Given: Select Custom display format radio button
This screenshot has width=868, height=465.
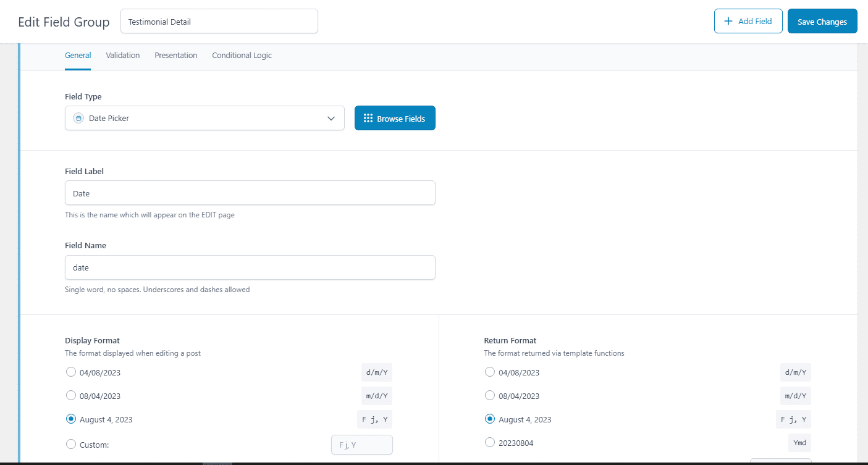Looking at the screenshot, I should [70, 444].
